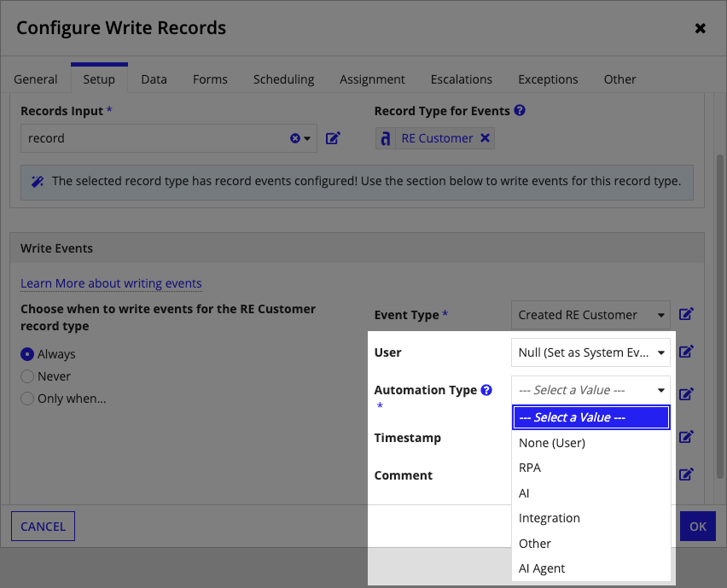
Task: Clear the Records Input value icon
Action: [x=295, y=138]
